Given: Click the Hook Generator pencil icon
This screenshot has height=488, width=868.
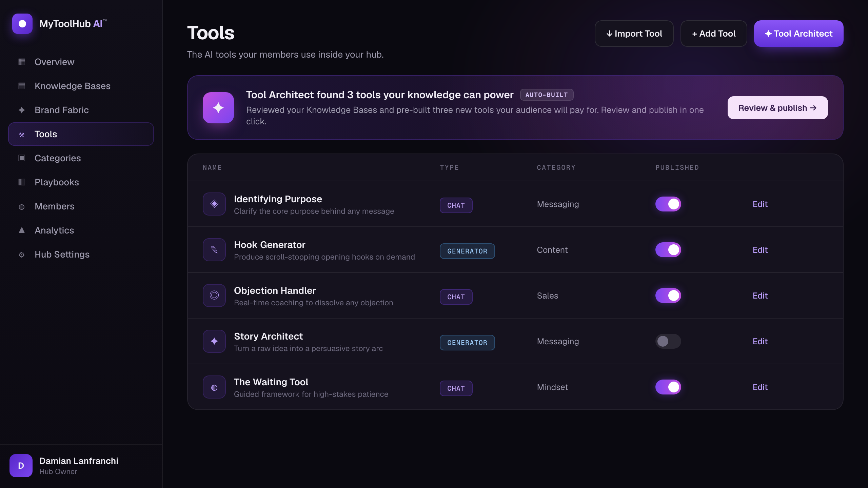Looking at the screenshot, I should (x=214, y=250).
